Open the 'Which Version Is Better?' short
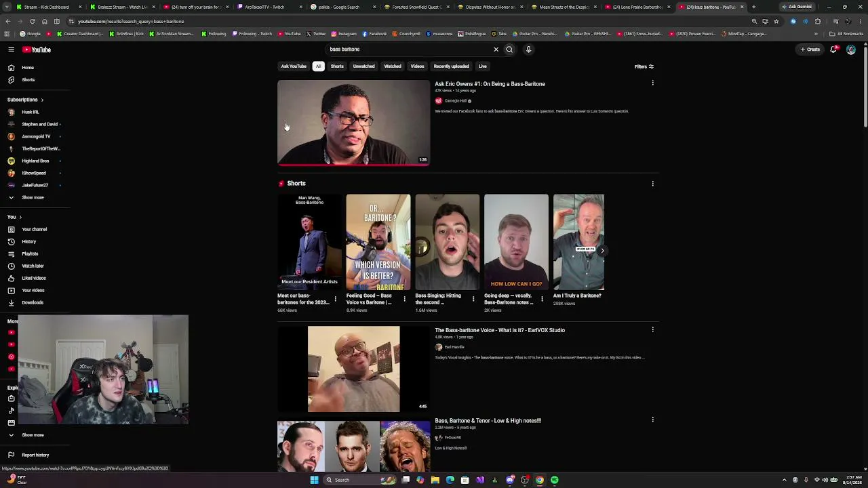The height and width of the screenshot is (488, 868). (378, 243)
